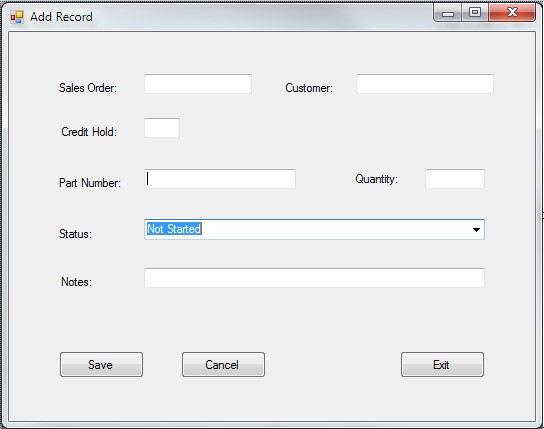
Task: Focus the Notes text field
Action: [314, 277]
